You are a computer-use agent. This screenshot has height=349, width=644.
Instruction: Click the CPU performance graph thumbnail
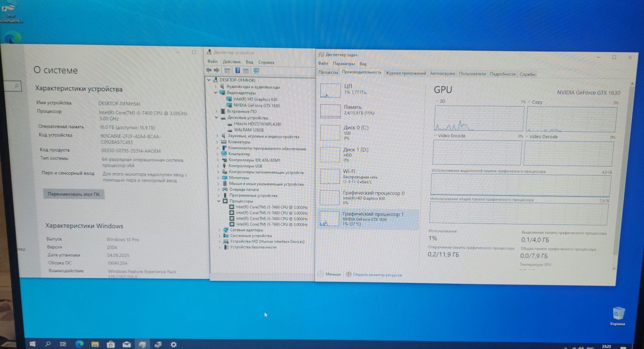330,90
